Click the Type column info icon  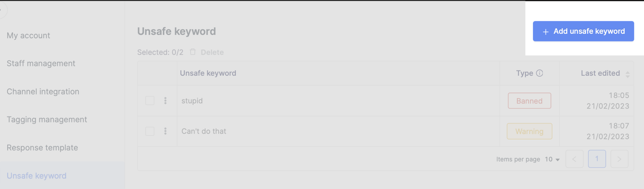[x=539, y=73]
